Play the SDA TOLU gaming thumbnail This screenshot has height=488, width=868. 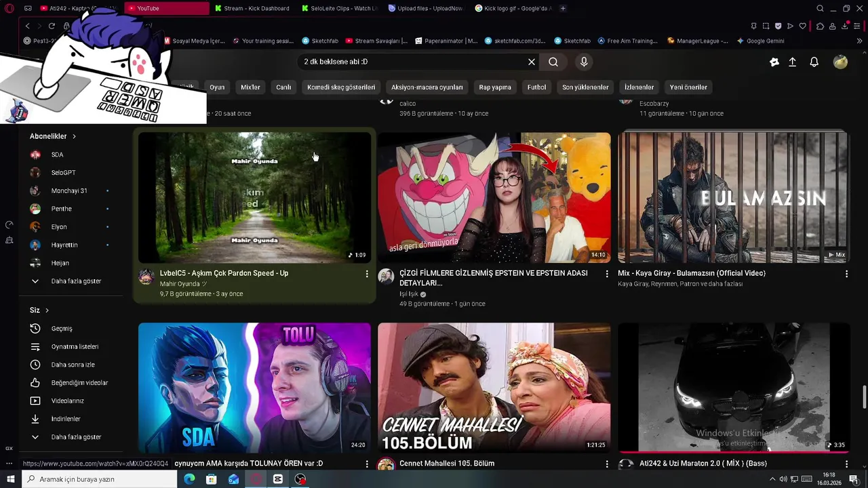click(x=254, y=387)
